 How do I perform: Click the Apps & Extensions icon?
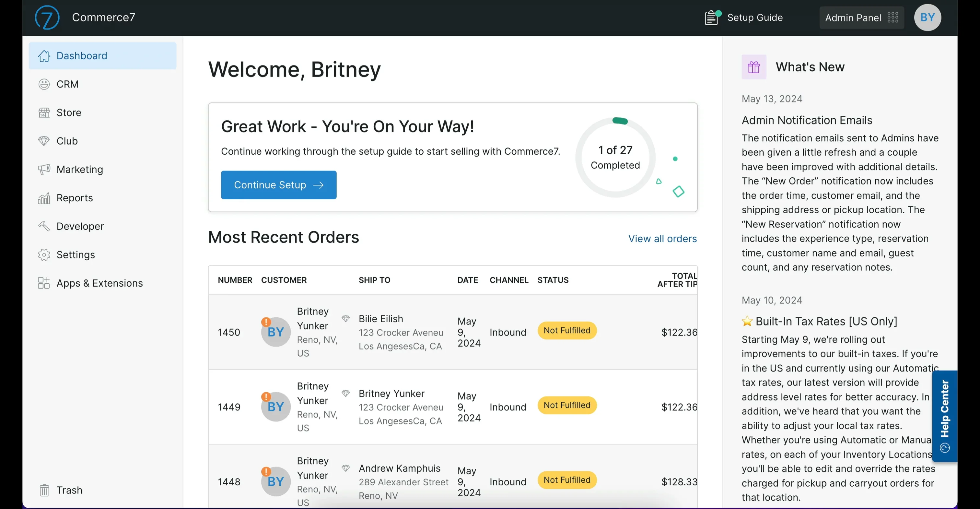(x=44, y=283)
